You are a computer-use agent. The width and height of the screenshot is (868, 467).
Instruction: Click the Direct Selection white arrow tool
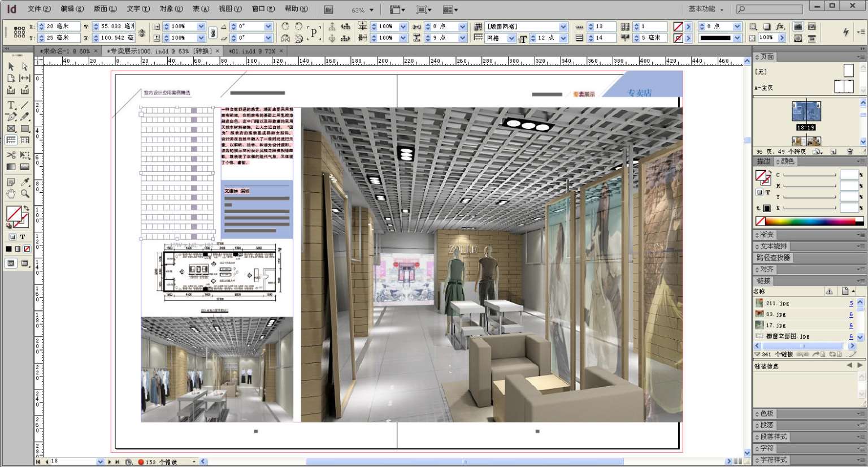25,67
